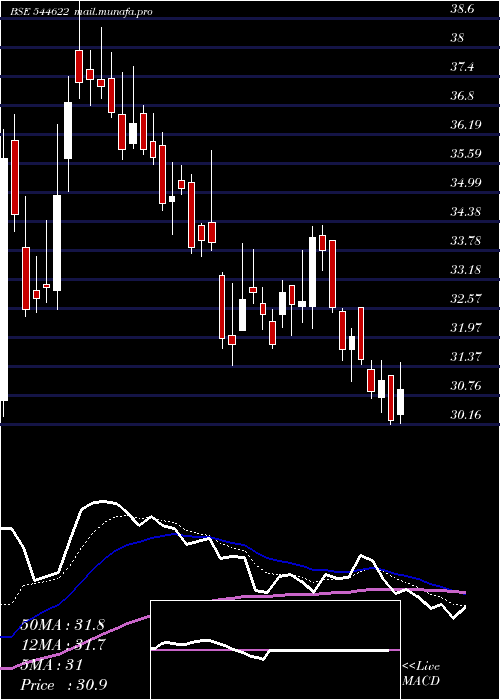The width and height of the screenshot is (500, 700).
Task: Click the 50MA : 31.8 legend text
Action: (x=62, y=625)
